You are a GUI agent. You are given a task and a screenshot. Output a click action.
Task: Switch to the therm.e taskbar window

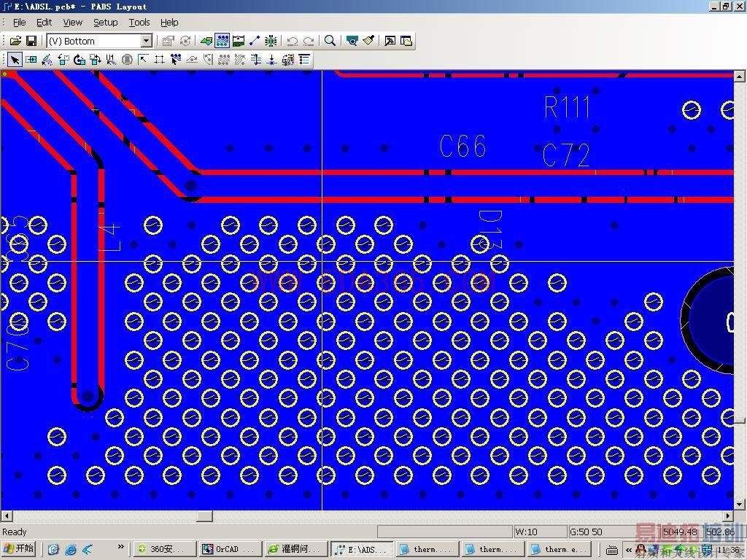558,550
